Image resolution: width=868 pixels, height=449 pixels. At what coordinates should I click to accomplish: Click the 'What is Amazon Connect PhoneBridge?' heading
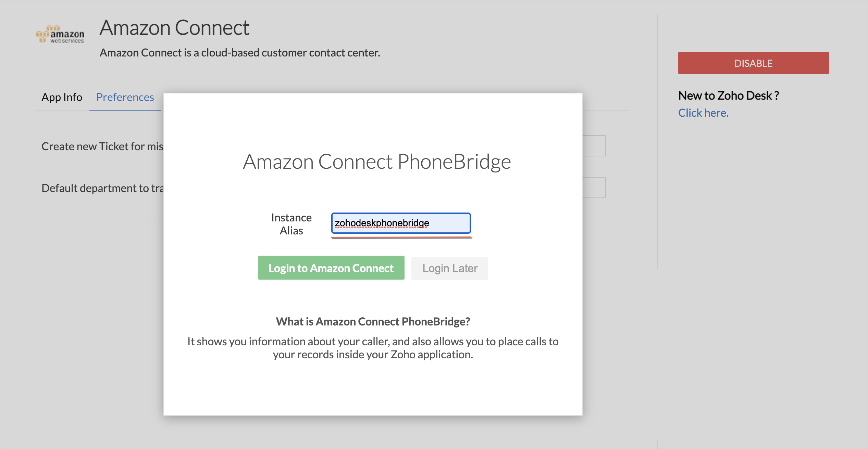[x=373, y=322]
